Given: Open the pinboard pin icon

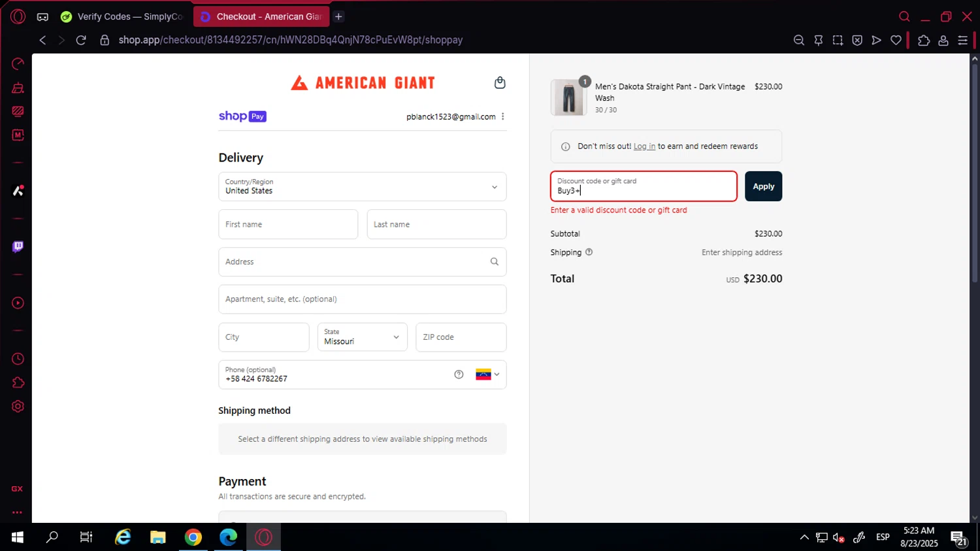Looking at the screenshot, I should [x=818, y=40].
